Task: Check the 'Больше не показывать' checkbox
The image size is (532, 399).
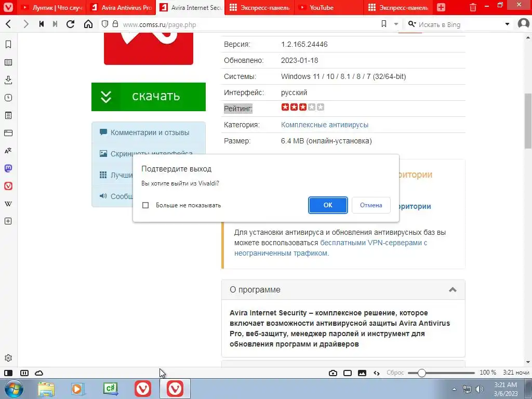Action: 145,205
